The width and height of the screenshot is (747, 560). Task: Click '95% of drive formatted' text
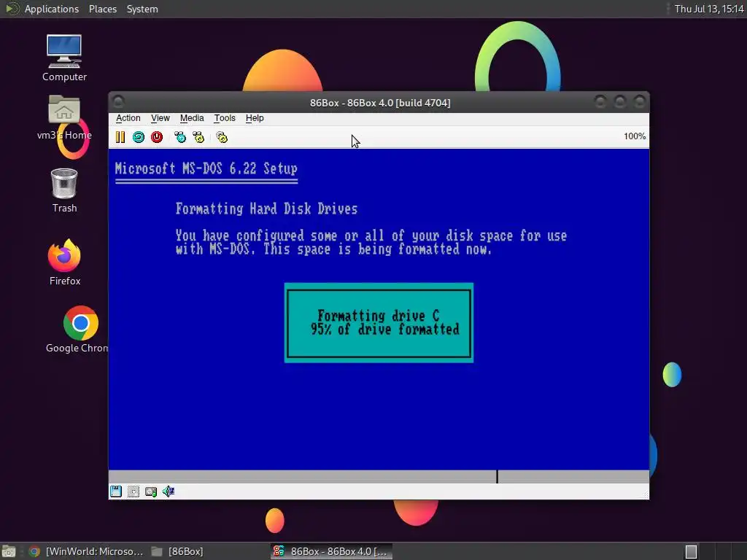click(x=385, y=329)
